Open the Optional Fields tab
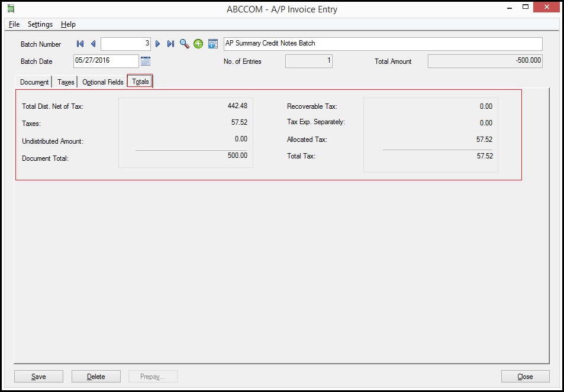Image resolution: width=564 pixels, height=392 pixels. (x=102, y=82)
